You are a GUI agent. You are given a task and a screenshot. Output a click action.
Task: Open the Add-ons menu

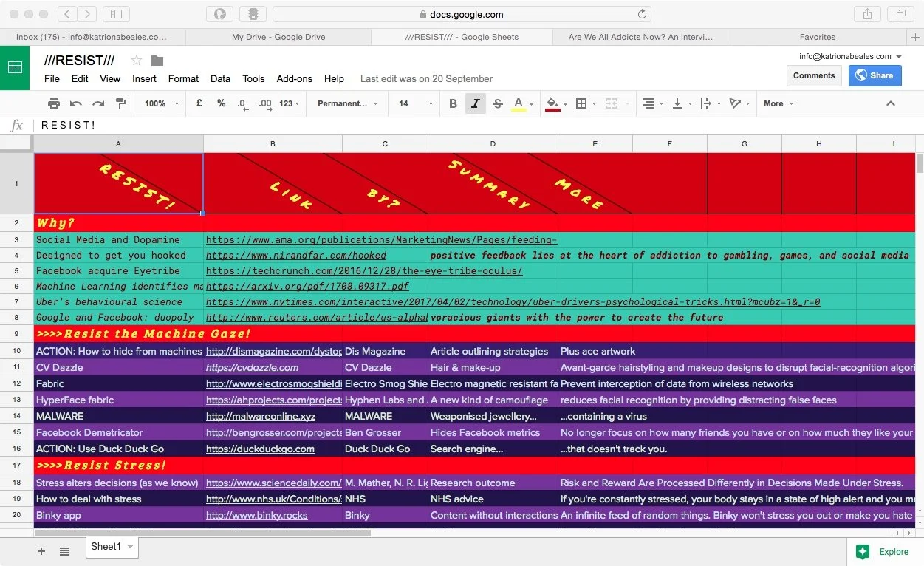pyautogui.click(x=295, y=78)
